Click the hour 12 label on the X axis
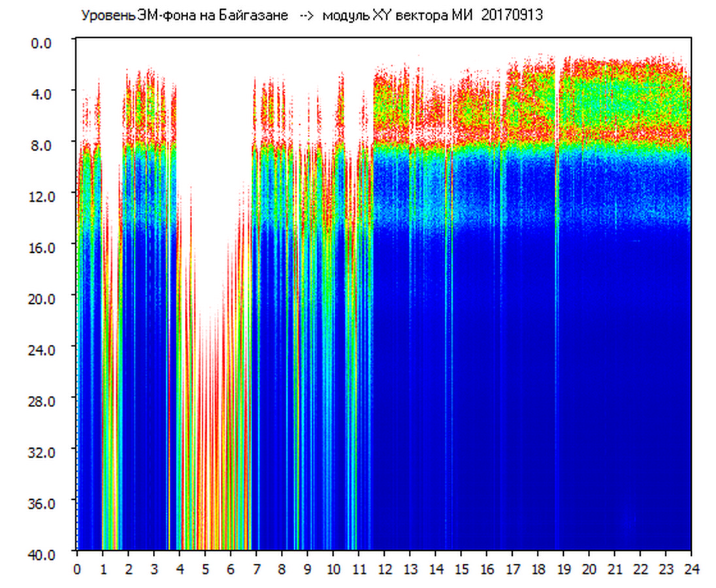 (384, 568)
